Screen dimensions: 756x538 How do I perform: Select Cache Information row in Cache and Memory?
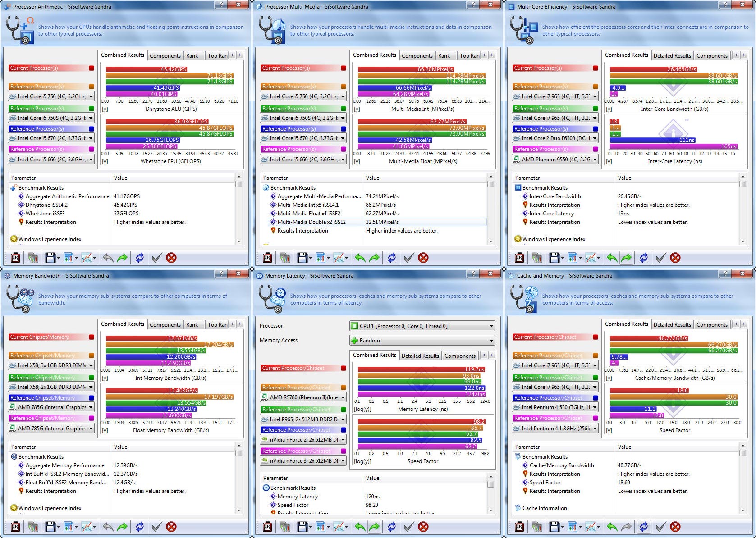click(x=545, y=508)
